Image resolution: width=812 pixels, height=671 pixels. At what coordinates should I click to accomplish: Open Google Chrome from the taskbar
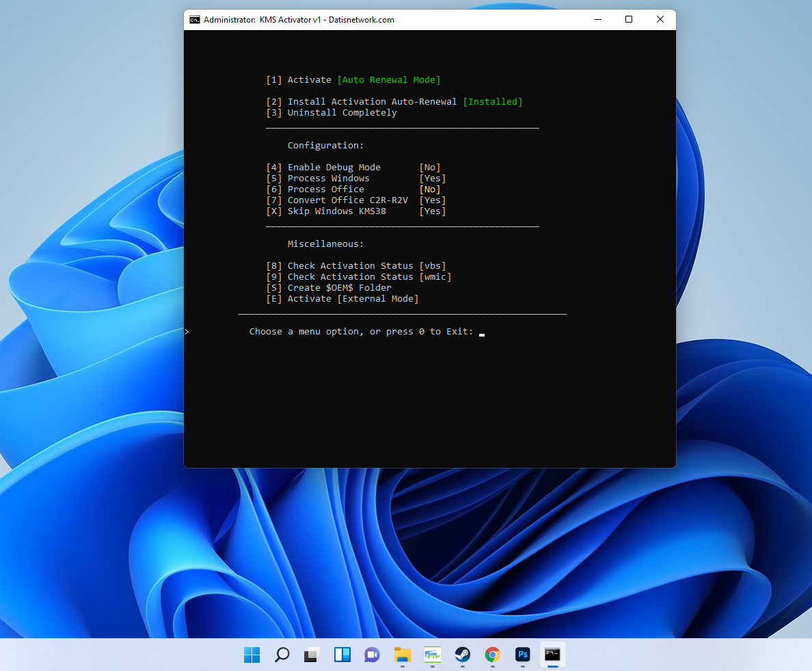coord(493,655)
